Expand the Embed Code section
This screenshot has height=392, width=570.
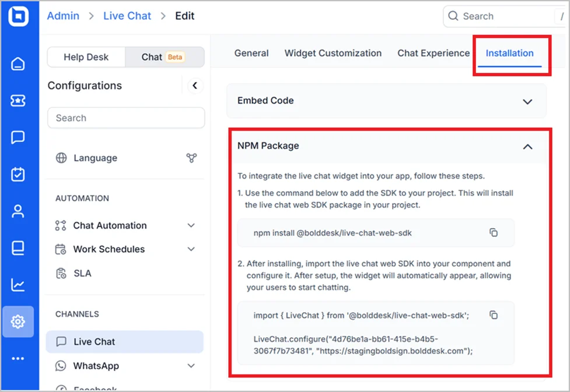(527, 101)
